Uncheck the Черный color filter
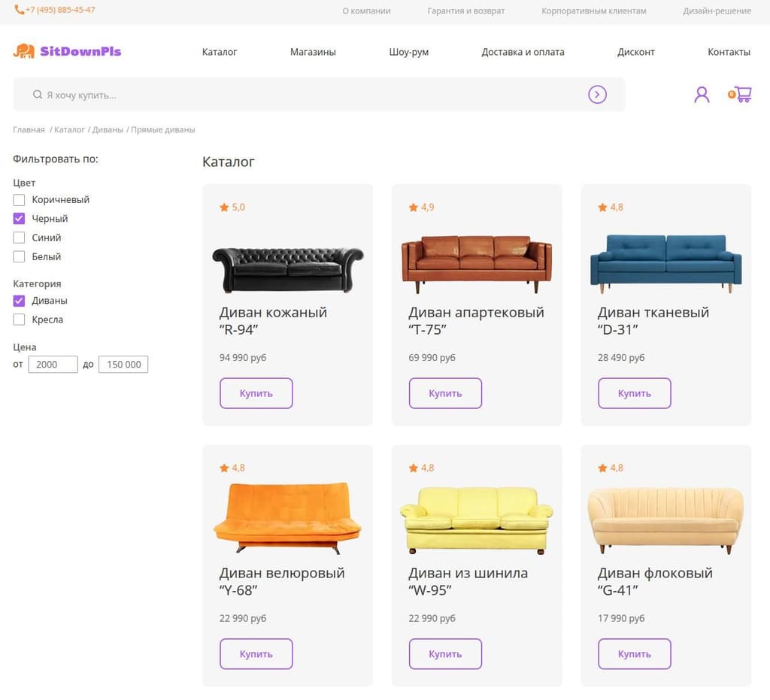Screen dimensions: 770x700 click(x=19, y=219)
